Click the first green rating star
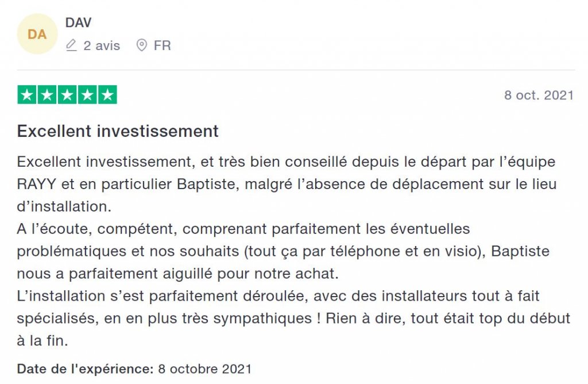Viewport: 588px width, 384px height. 26,95
